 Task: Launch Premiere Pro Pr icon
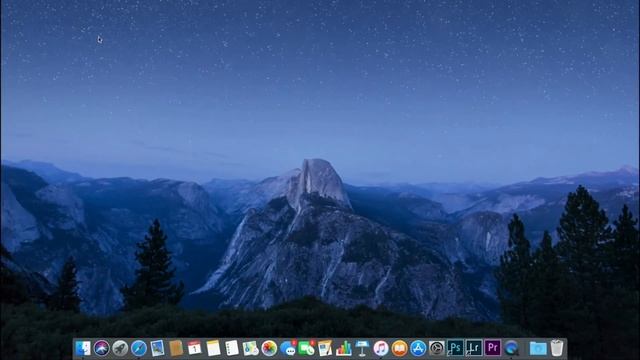(x=493, y=348)
